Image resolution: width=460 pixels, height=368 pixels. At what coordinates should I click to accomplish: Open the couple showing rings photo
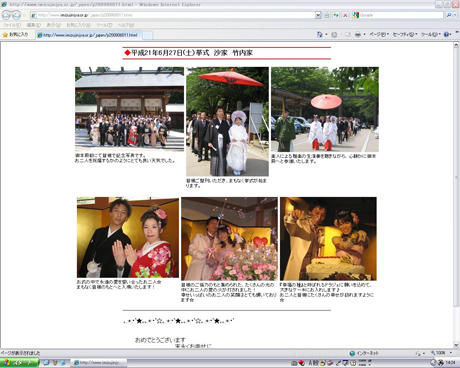coord(128,237)
